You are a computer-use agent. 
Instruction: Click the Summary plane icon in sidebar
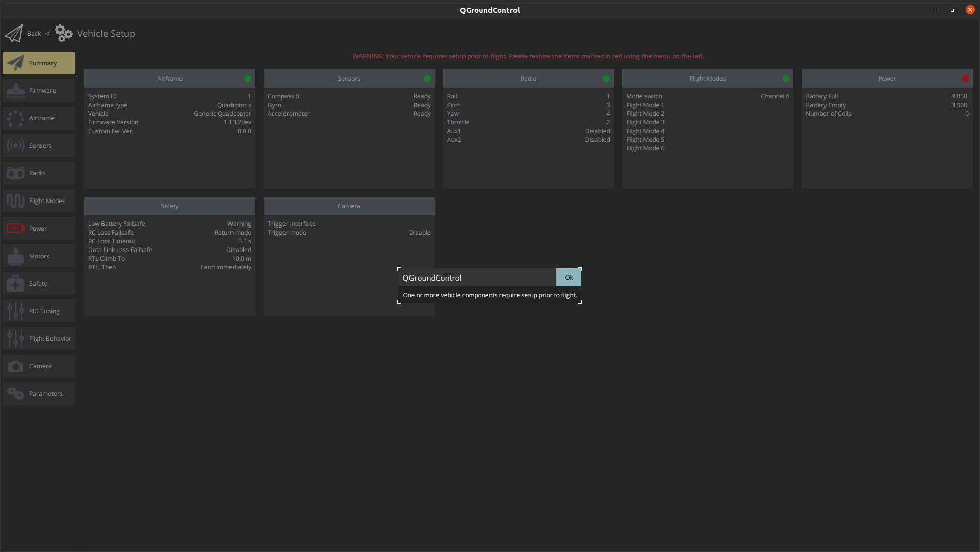[x=16, y=63]
